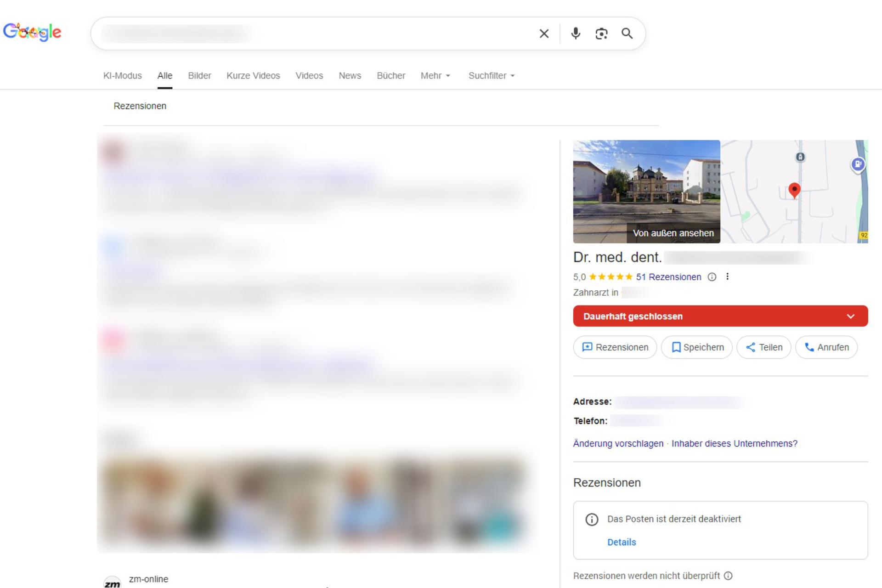Clear the search box with the X icon

(x=544, y=34)
